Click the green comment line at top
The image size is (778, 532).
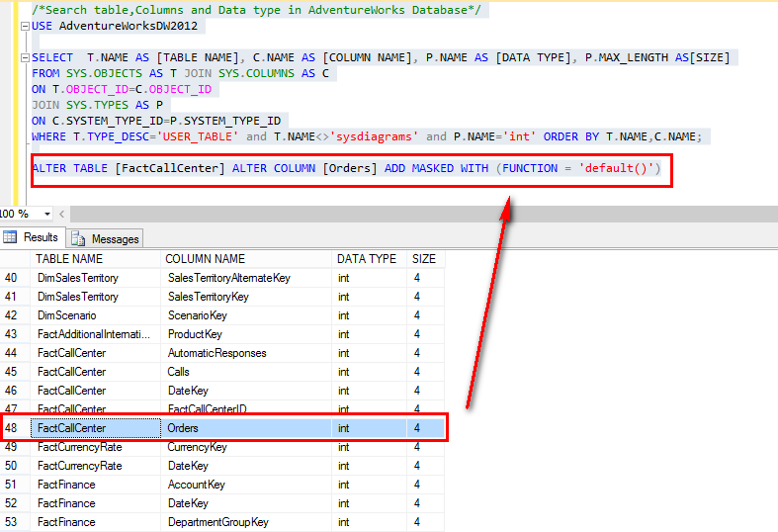point(256,10)
